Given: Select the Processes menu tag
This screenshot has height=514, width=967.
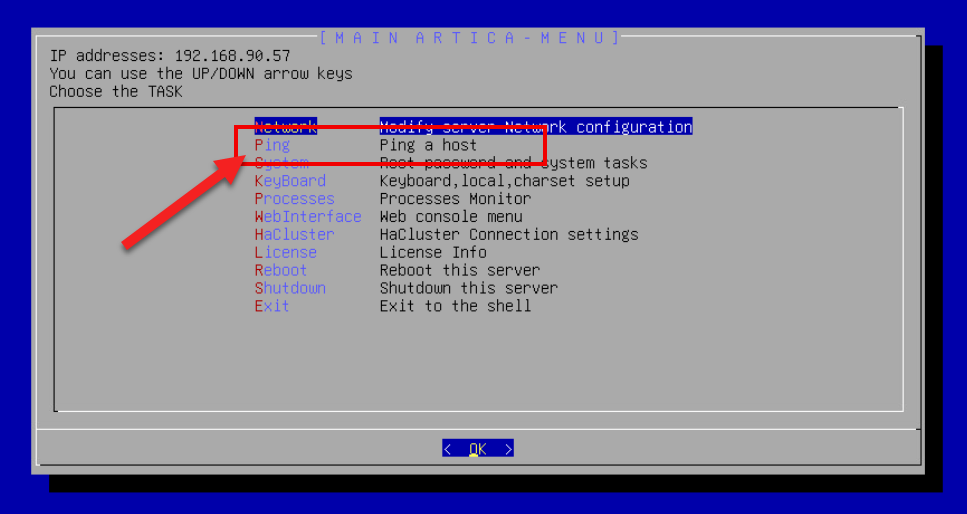Looking at the screenshot, I should click(295, 199).
